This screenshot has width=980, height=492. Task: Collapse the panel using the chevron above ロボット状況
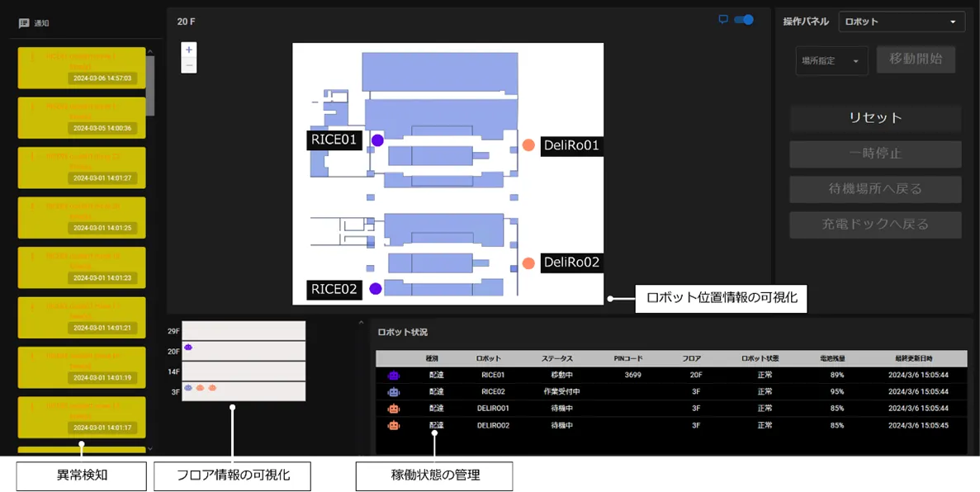(361, 324)
